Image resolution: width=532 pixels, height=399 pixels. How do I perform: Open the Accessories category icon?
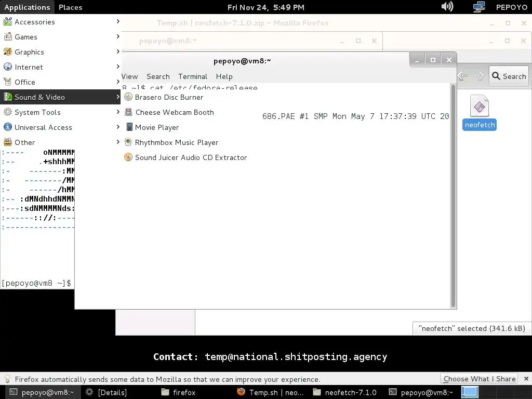(7, 22)
